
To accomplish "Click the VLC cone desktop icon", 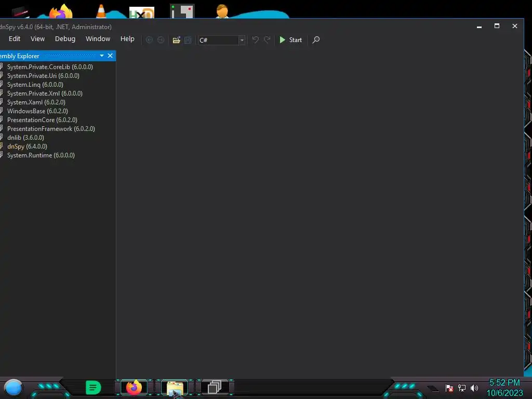I will coord(101,11).
